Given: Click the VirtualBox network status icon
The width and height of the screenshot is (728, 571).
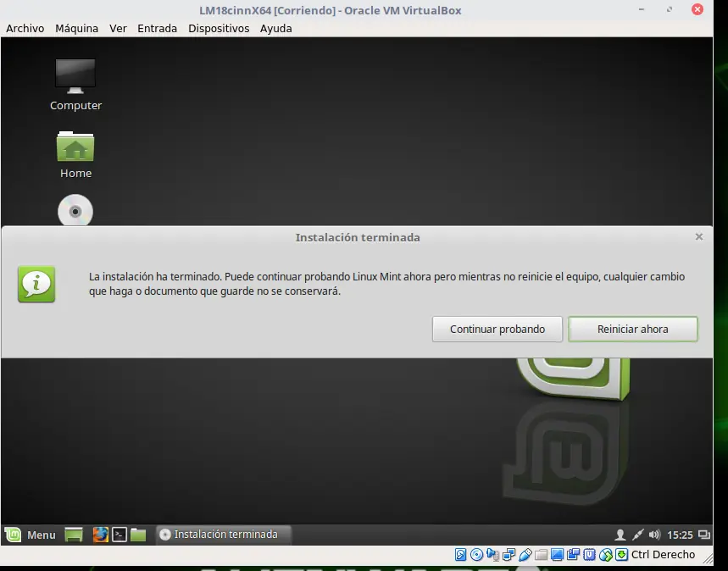Looking at the screenshot, I should point(508,555).
